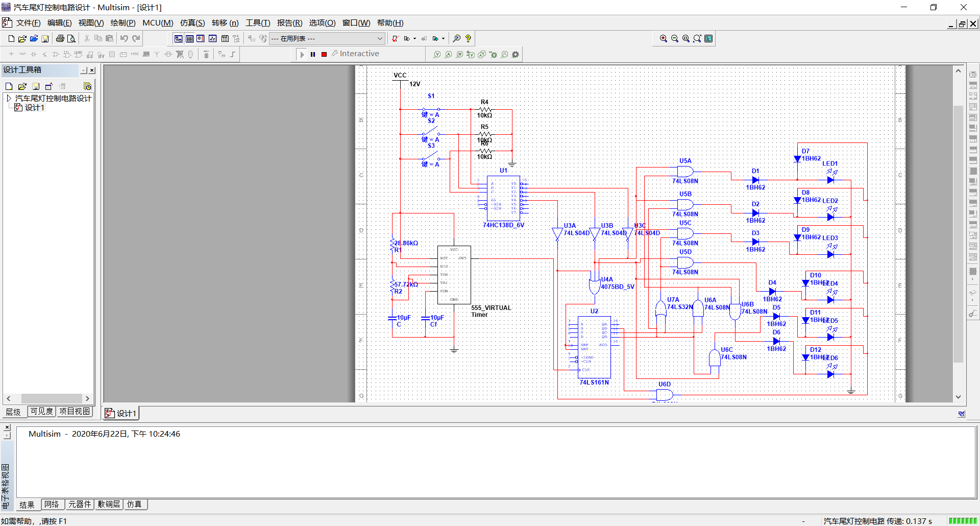Image resolution: width=980 pixels, height=526 pixels.
Task: Redo the last undone action
Action: (136, 38)
